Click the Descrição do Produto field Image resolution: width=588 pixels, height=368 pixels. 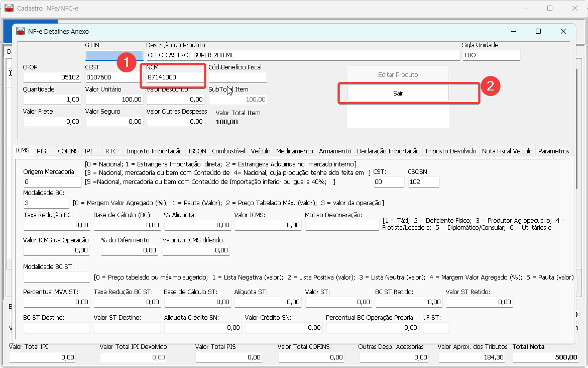302,55
